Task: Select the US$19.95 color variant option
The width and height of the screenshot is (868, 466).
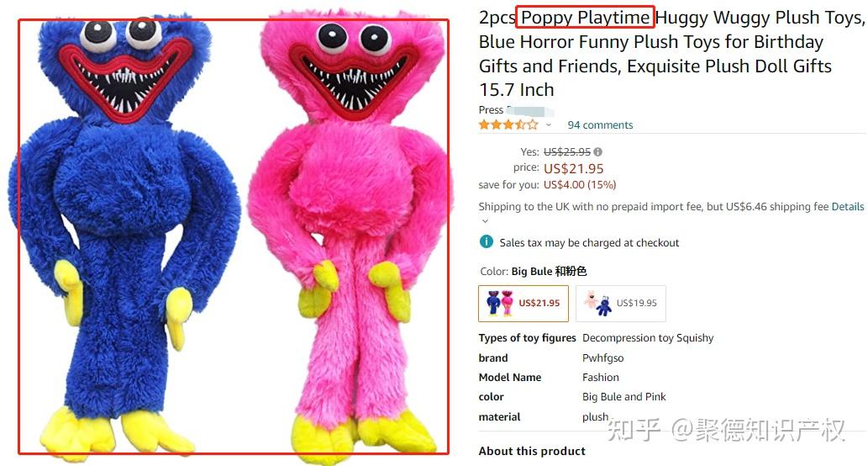Action: 621,303
